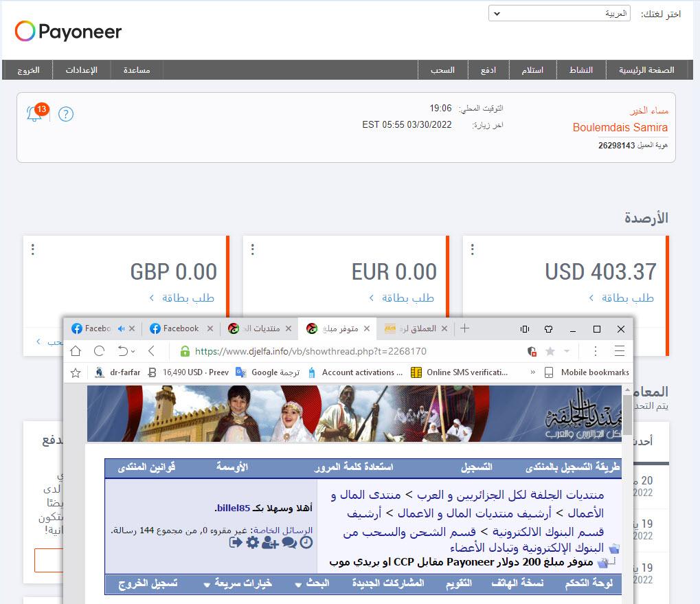700x604 pixels.
Task: Close the متوفر مبلغ active tab
Action: pyautogui.click(x=367, y=328)
